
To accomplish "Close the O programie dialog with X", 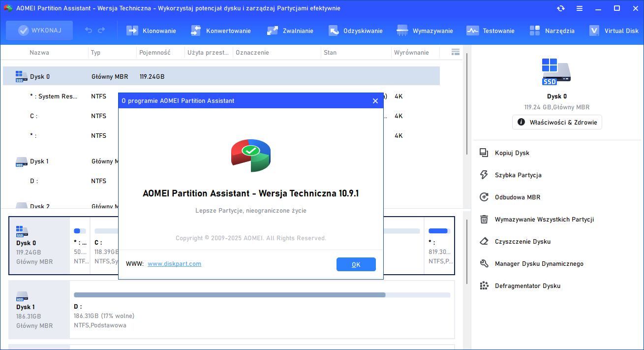I will (x=375, y=101).
